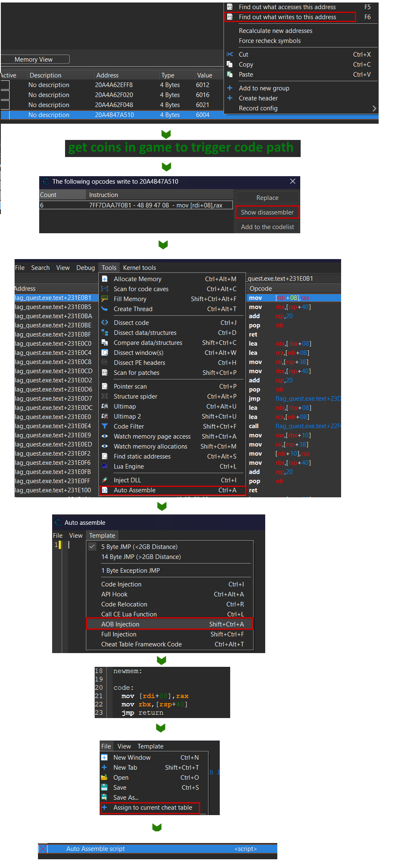Click the Fill Memory icon

[105, 299]
